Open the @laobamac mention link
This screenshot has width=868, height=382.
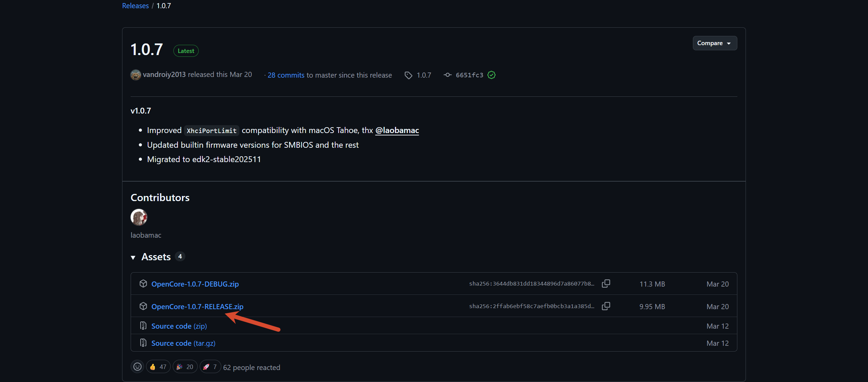click(x=397, y=130)
